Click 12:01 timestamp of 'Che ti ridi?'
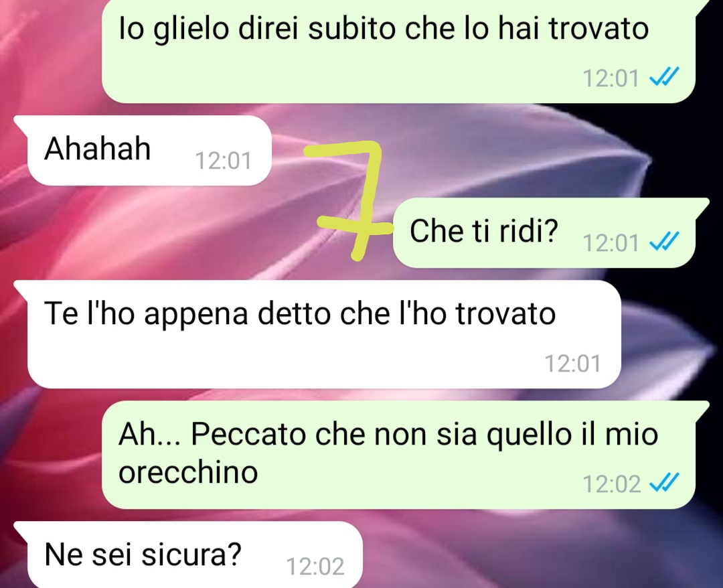Image resolution: width=723 pixels, height=588 pixels. click(611, 243)
